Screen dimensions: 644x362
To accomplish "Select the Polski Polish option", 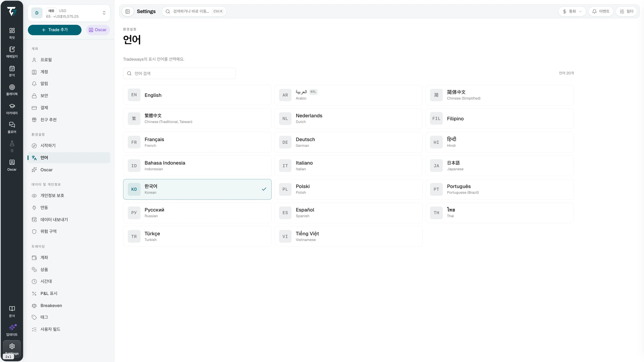I will pyautogui.click(x=348, y=189).
